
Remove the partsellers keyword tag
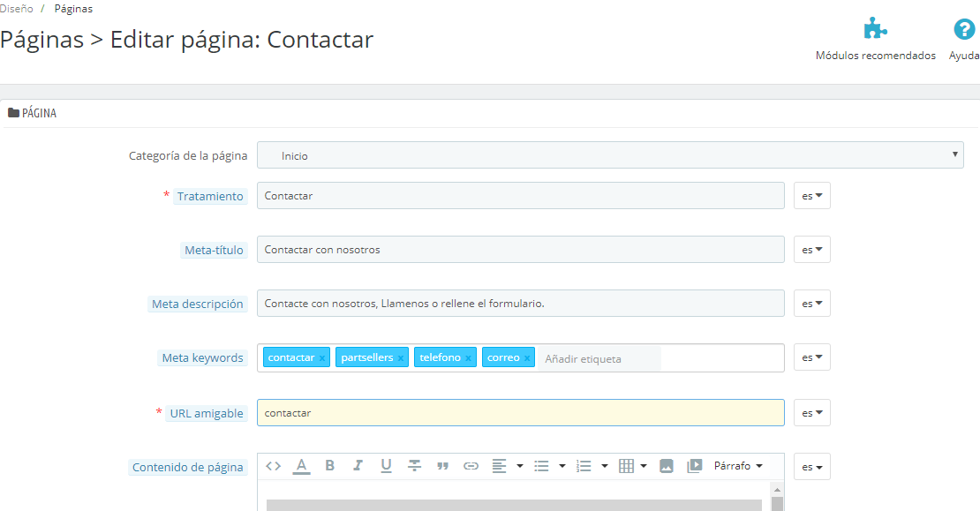pyautogui.click(x=401, y=358)
